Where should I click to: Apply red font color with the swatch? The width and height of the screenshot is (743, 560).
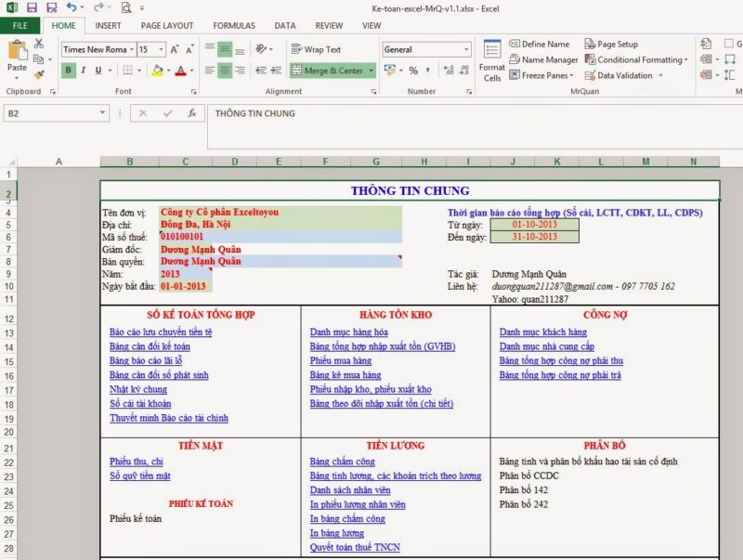pos(180,72)
